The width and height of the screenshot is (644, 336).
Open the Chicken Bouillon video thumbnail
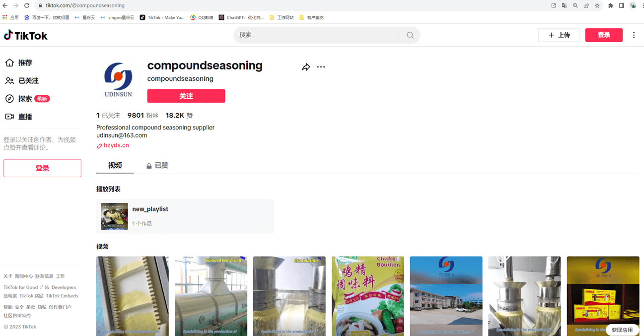point(368,296)
